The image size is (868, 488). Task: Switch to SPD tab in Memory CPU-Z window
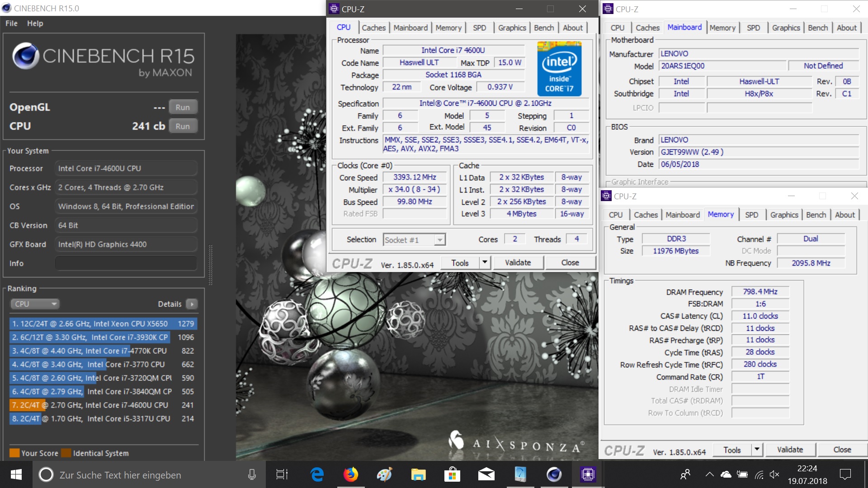tap(751, 215)
